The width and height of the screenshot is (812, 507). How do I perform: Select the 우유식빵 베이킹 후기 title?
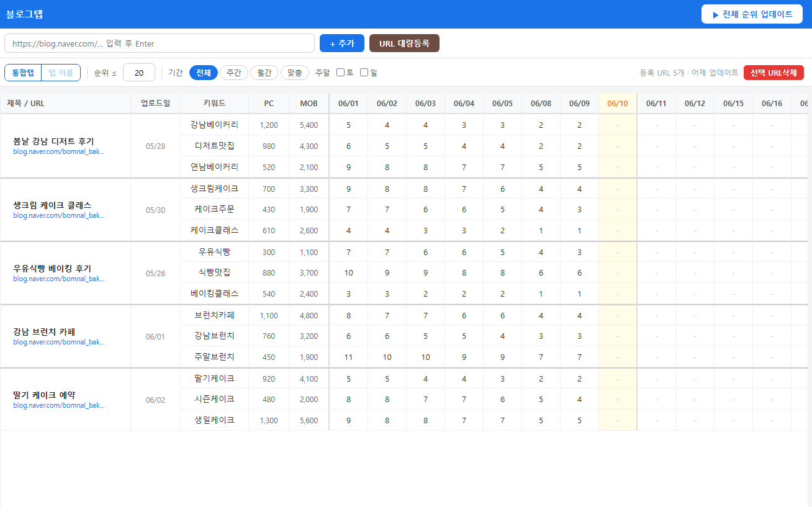coord(52,268)
